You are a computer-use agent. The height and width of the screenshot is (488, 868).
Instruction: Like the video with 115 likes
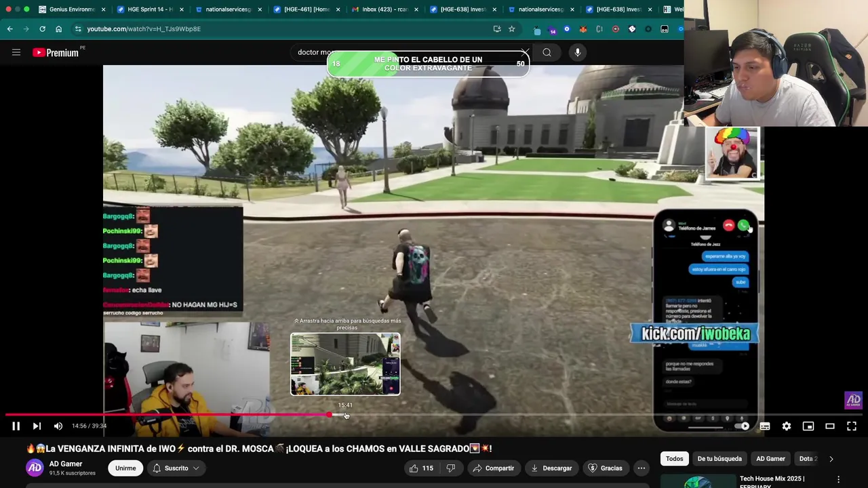tap(421, 468)
